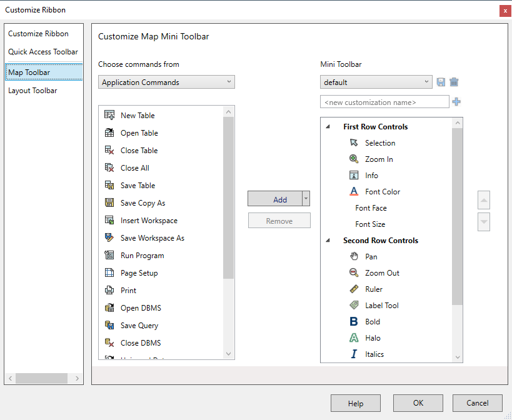
Task: Click the Halo control icon
Action: pyautogui.click(x=353, y=337)
